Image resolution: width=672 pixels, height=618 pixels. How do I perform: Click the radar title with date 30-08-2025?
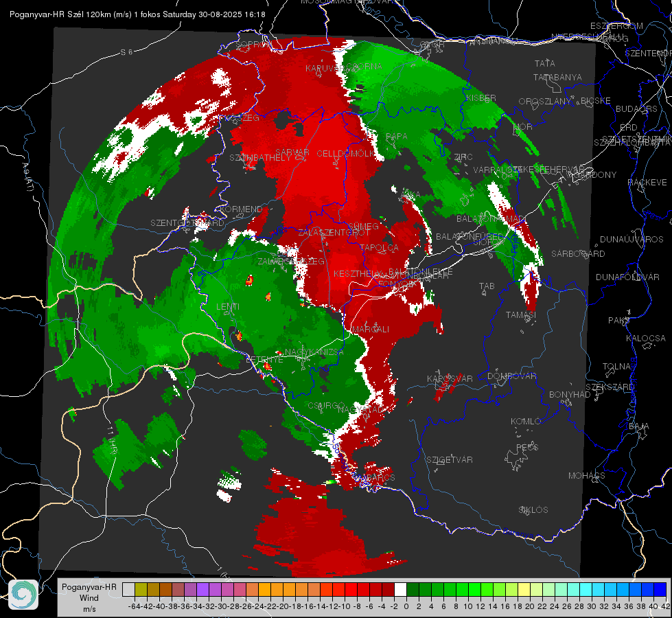pos(137,14)
